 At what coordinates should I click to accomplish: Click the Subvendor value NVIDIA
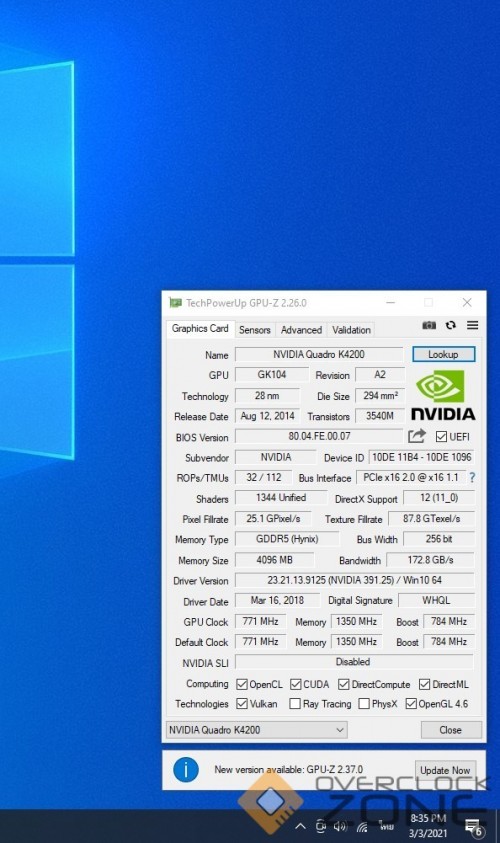coord(276,457)
